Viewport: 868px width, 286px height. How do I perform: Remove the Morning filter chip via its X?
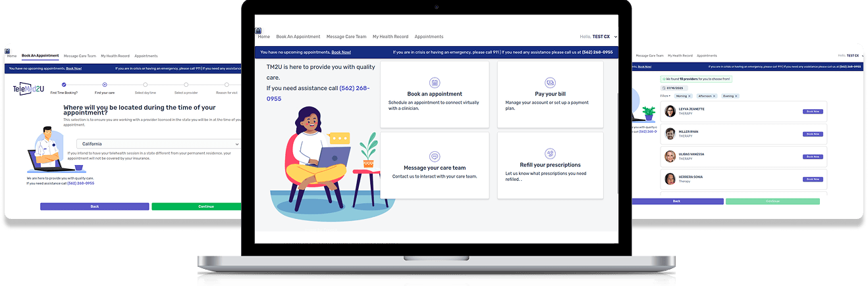click(690, 96)
